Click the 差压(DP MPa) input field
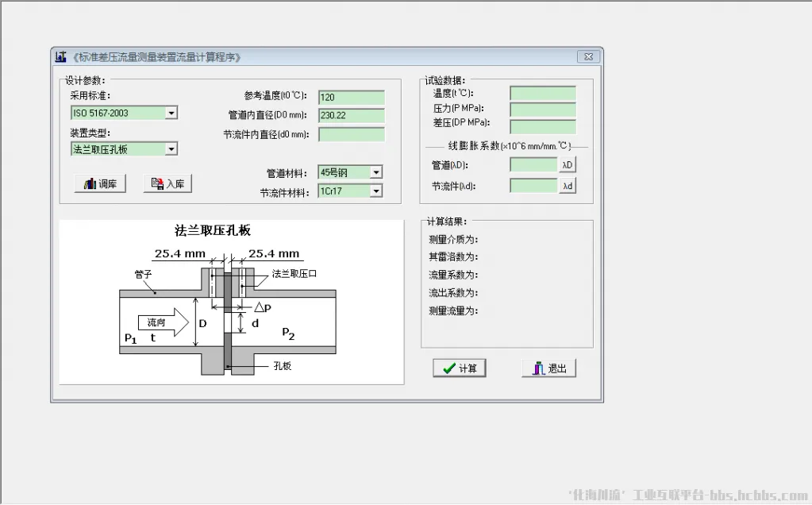This screenshot has width=812, height=505. coord(543,126)
